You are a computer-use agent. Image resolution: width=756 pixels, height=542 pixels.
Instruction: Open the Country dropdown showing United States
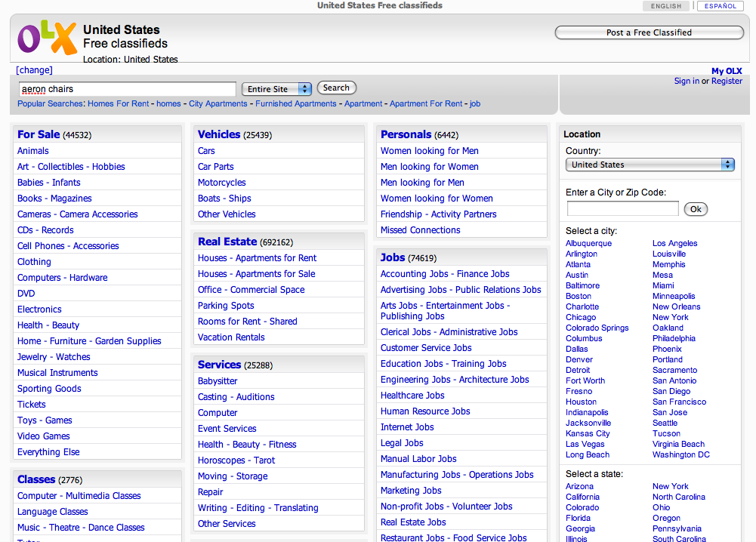(x=650, y=165)
